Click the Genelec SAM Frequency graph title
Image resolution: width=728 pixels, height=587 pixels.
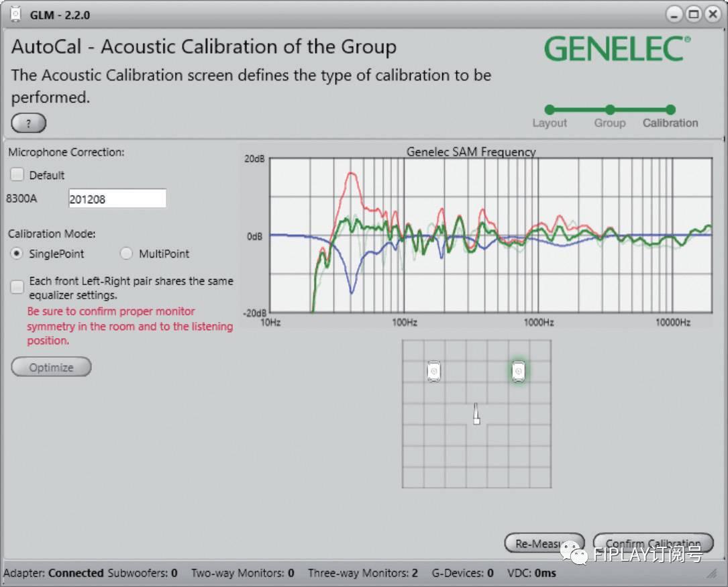tap(471, 152)
